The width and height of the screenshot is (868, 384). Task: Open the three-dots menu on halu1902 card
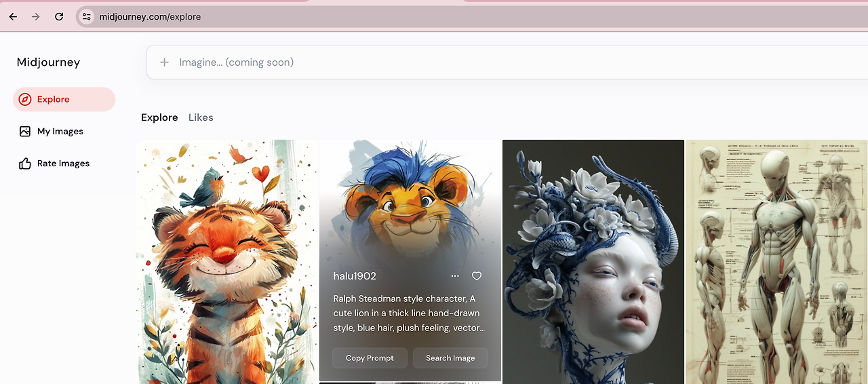coord(455,276)
